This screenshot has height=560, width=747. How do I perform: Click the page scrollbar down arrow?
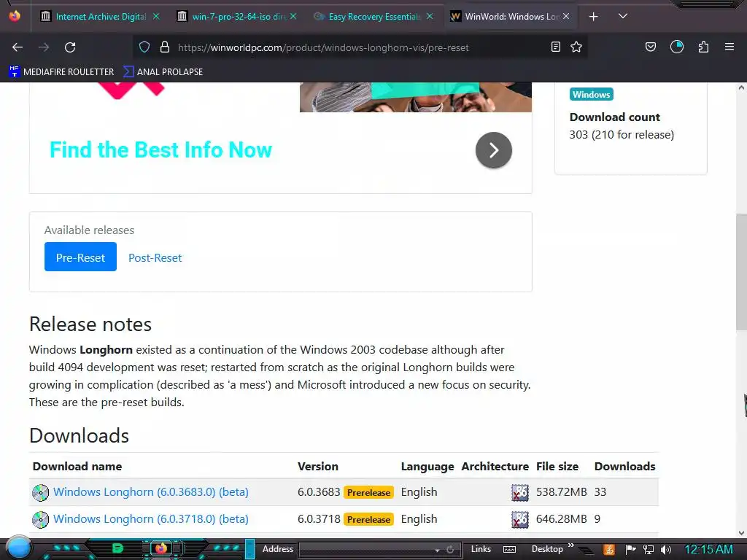741,532
